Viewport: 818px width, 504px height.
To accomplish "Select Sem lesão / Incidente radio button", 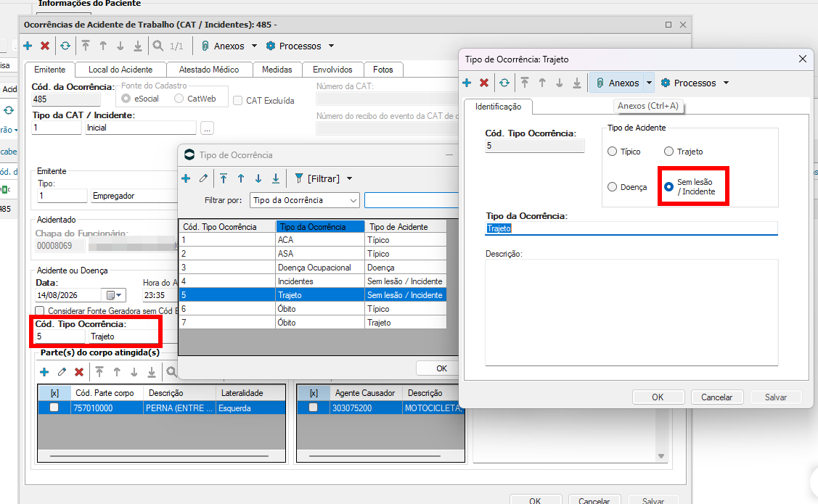I will point(668,186).
